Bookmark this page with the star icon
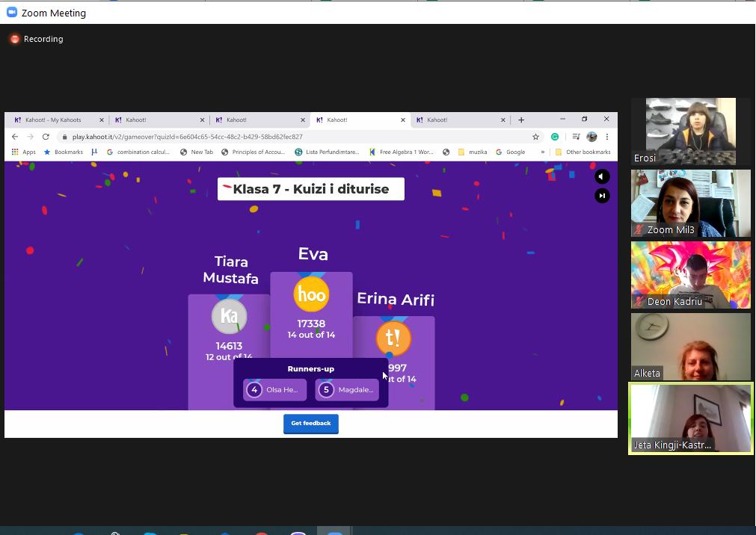 [535, 137]
